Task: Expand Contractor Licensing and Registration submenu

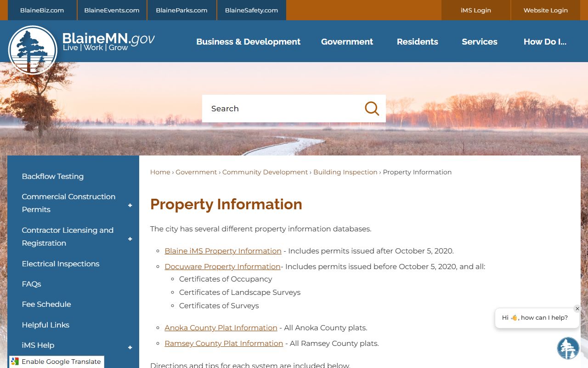Action: [130, 239]
